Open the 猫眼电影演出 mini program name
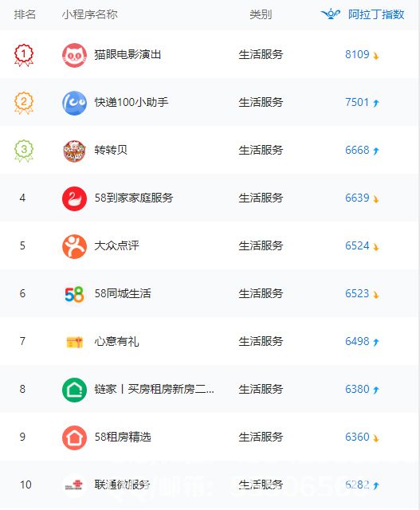The height and width of the screenshot is (510, 420). click(128, 54)
